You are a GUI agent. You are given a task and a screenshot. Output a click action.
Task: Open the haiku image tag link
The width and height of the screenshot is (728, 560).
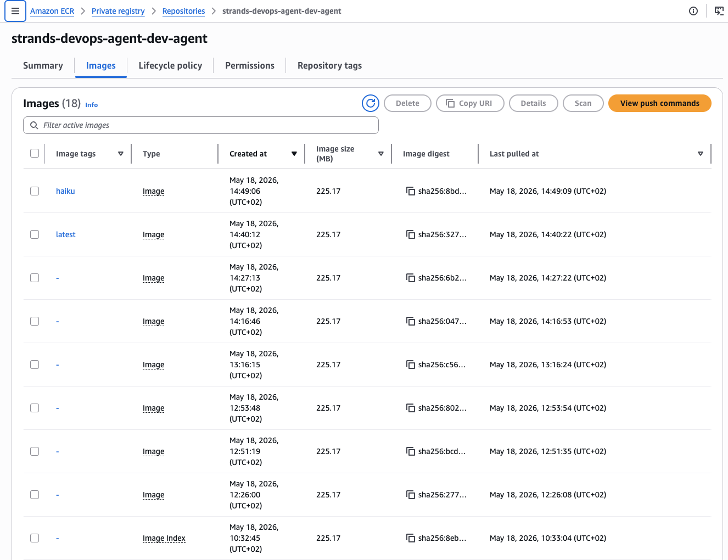click(65, 191)
